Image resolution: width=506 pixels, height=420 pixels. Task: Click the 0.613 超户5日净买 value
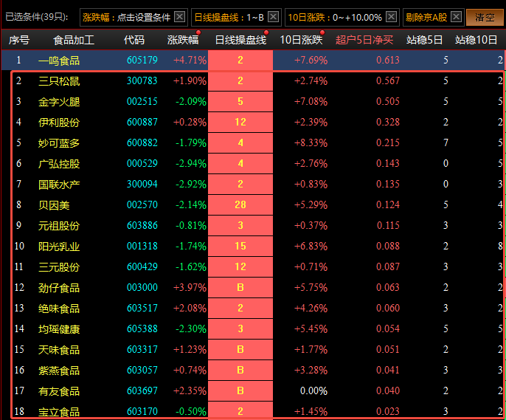[388, 60]
